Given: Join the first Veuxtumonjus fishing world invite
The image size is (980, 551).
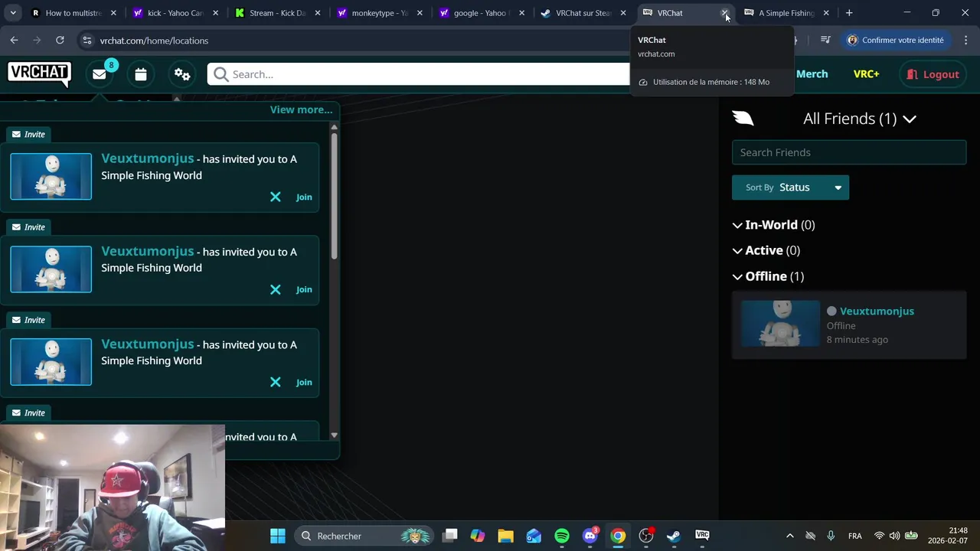Looking at the screenshot, I should point(304,197).
